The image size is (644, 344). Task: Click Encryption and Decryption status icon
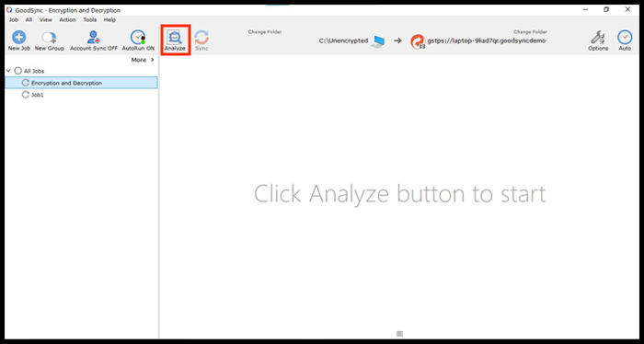pyautogui.click(x=26, y=83)
